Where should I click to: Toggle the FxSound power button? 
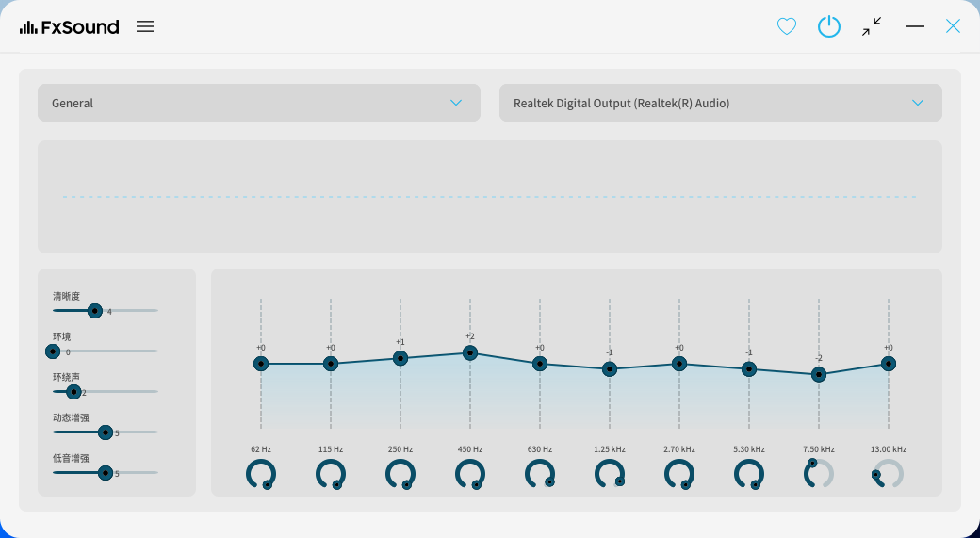click(828, 26)
